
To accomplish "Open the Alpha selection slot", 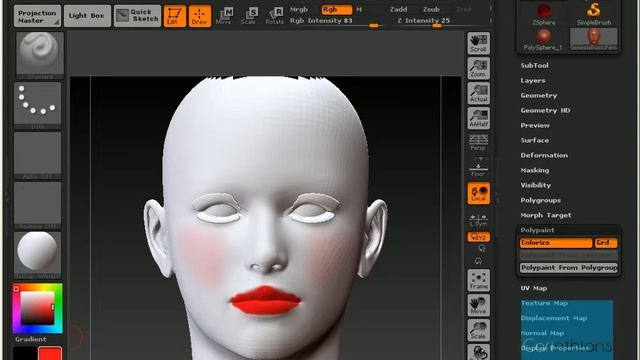I will click(x=38, y=156).
